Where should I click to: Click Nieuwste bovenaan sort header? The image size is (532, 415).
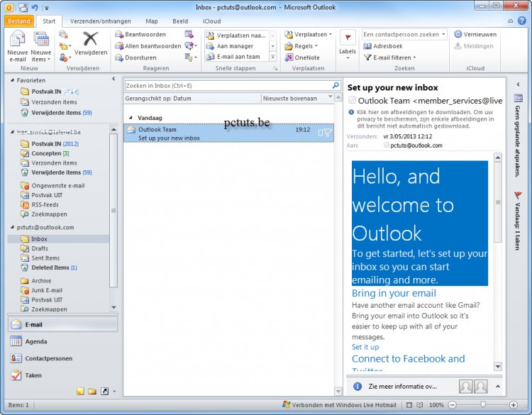coord(297,99)
